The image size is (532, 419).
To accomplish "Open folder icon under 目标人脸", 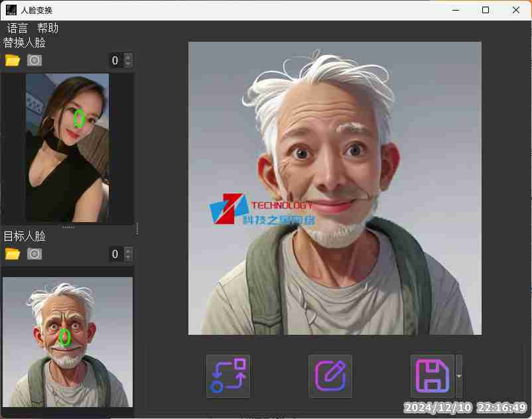I will pyautogui.click(x=13, y=254).
